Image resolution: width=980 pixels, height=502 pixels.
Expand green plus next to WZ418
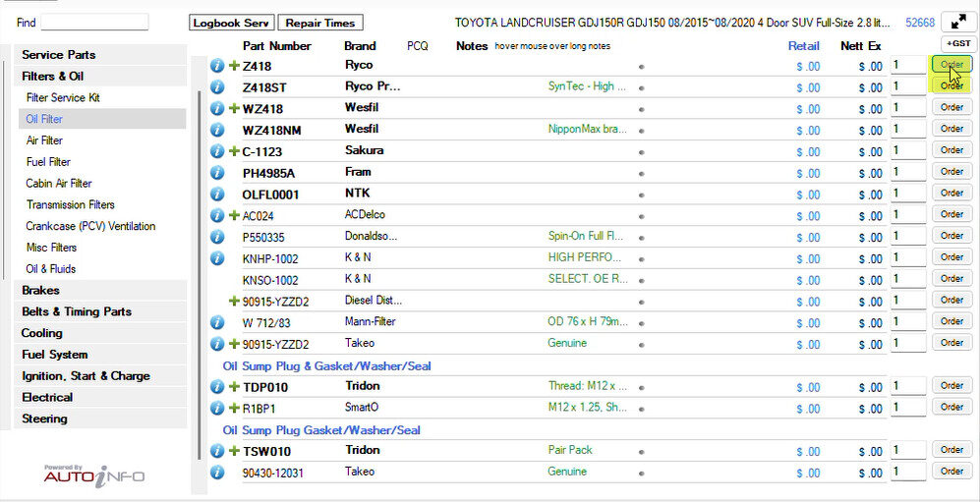point(234,109)
